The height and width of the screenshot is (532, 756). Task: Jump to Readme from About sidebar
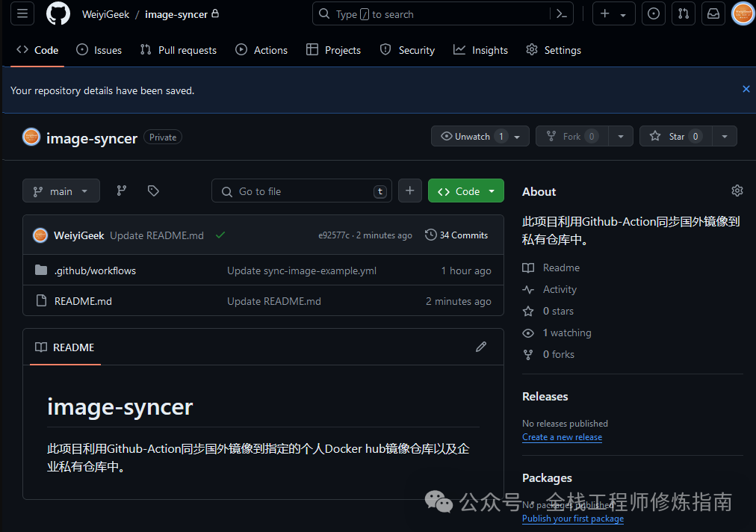coord(551,267)
